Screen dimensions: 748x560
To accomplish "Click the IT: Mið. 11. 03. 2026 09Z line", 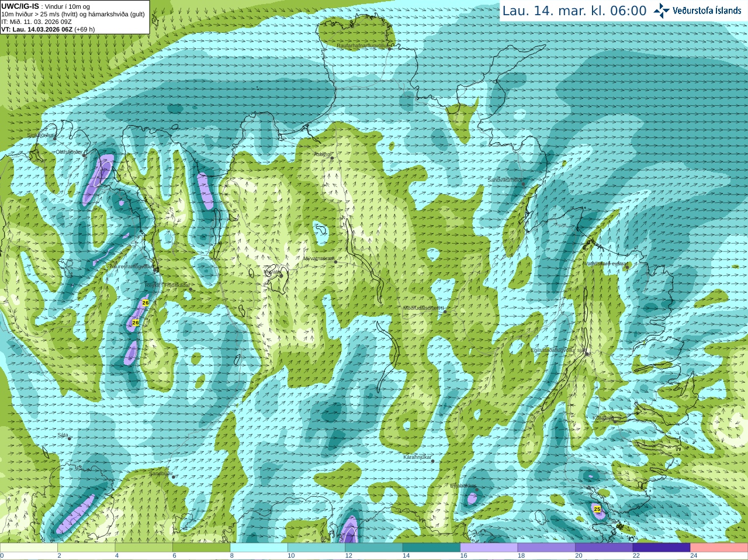I will 36,22.
